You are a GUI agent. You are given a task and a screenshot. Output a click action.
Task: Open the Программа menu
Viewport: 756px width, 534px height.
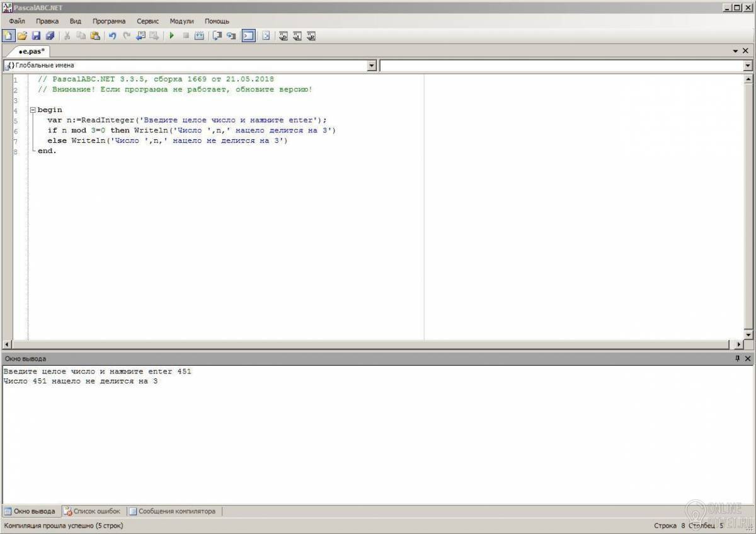click(109, 21)
